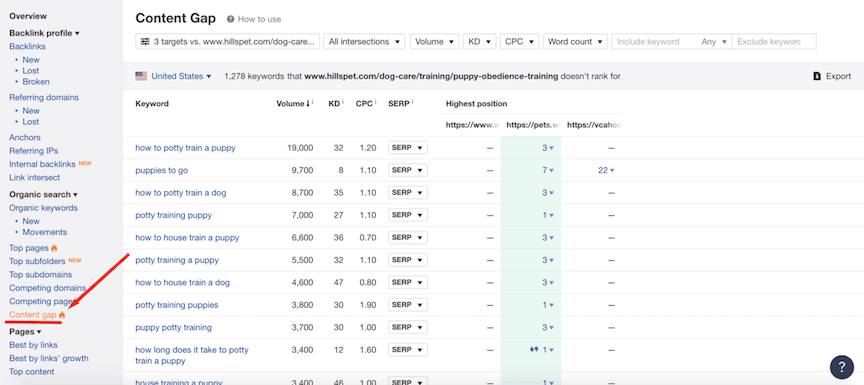Open the KD filter dropdown

click(x=480, y=42)
